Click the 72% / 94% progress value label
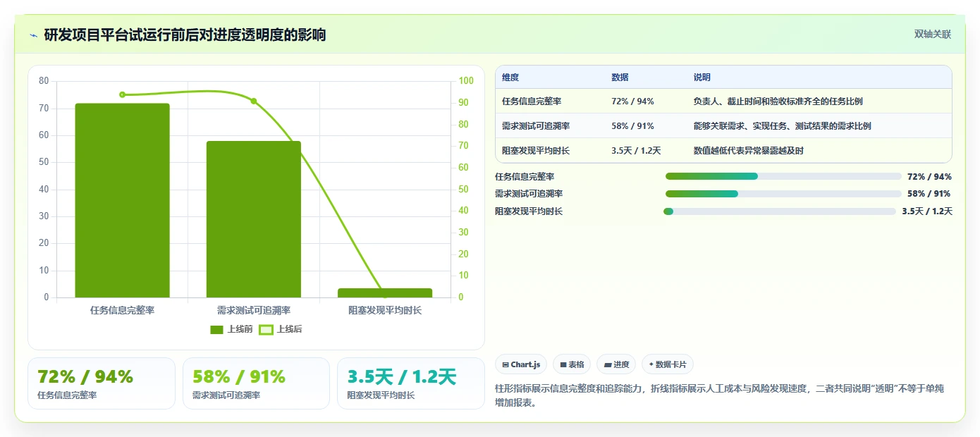980x437 pixels. click(929, 176)
